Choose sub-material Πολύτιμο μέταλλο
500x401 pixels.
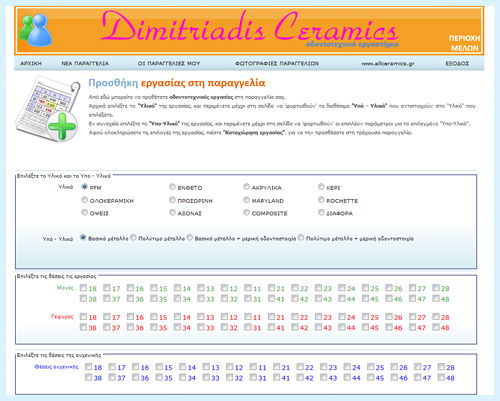click(x=133, y=238)
